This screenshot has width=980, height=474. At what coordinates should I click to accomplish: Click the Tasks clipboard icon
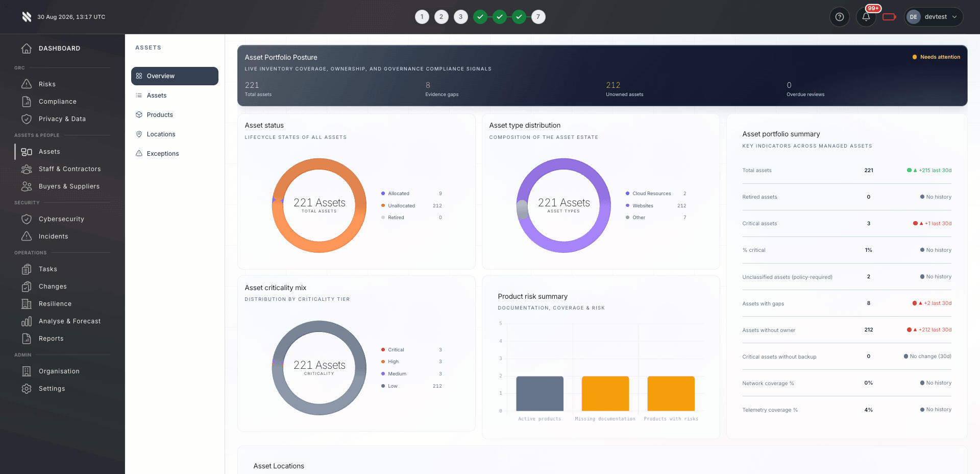[27, 269]
